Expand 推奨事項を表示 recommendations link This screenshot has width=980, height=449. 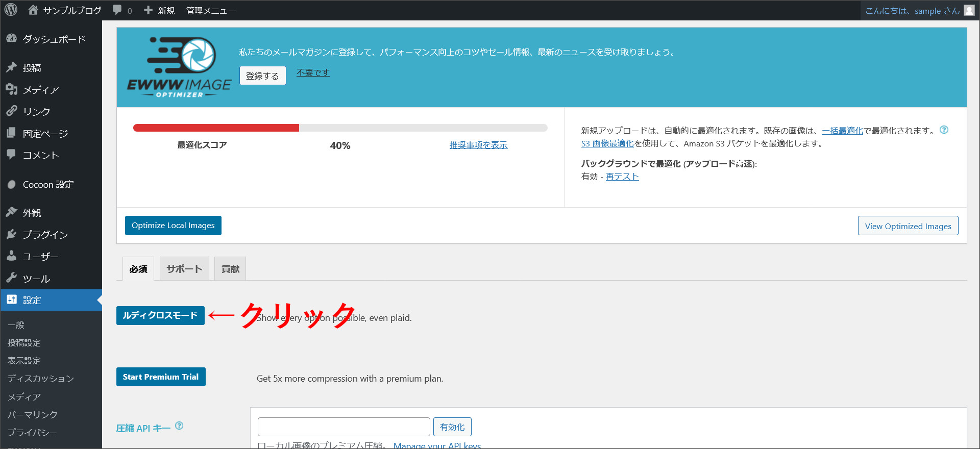click(x=478, y=145)
